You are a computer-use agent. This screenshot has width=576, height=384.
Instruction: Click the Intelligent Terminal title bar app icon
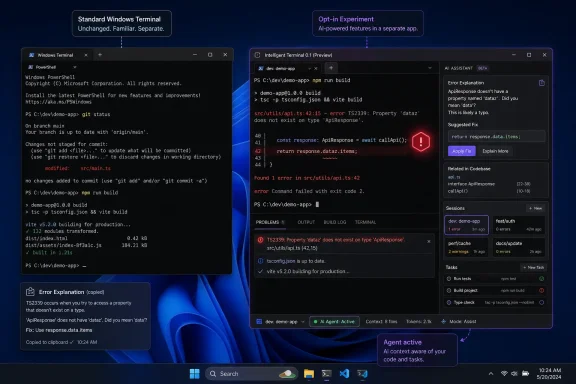click(257, 55)
